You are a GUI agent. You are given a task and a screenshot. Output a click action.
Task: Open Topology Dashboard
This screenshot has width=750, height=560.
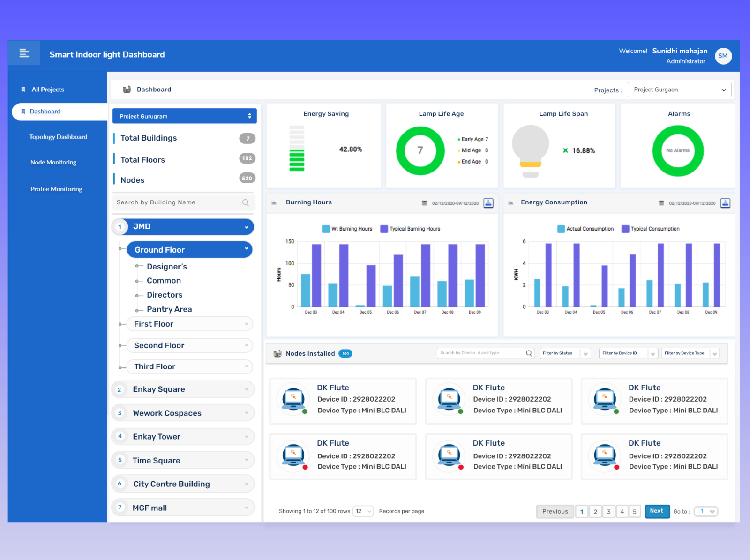pyautogui.click(x=58, y=137)
